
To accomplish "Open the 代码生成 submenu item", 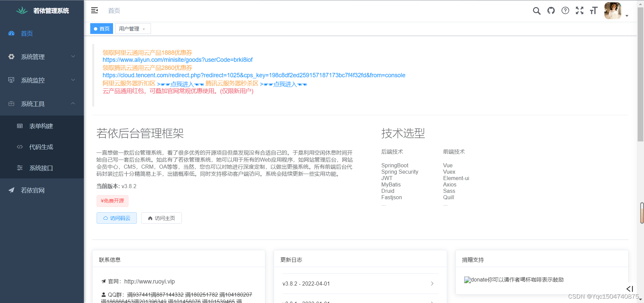I will 42,147.
